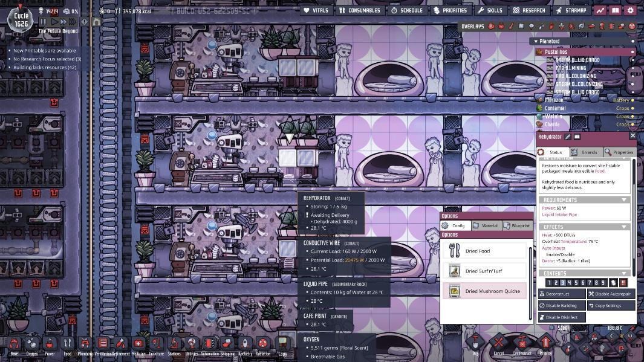The width and height of the screenshot is (644, 362).
Task: Open the Shipping build category
Action: point(227,343)
